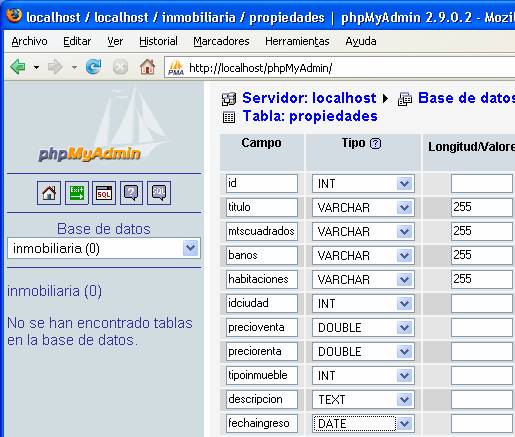Click the tipoinmueble field name input
Image resolution: width=515 pixels, height=437 pixels.
(262, 375)
